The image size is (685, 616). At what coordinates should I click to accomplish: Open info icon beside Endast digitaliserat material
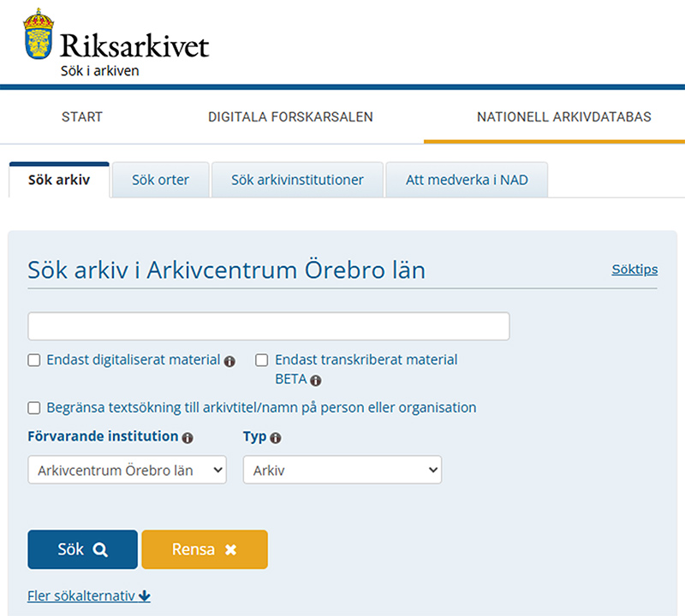pyautogui.click(x=229, y=362)
